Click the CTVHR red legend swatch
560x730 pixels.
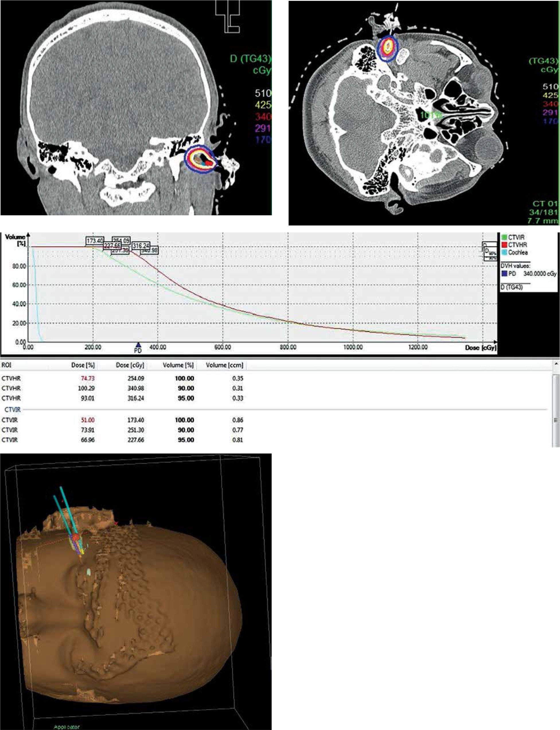pyautogui.click(x=504, y=245)
